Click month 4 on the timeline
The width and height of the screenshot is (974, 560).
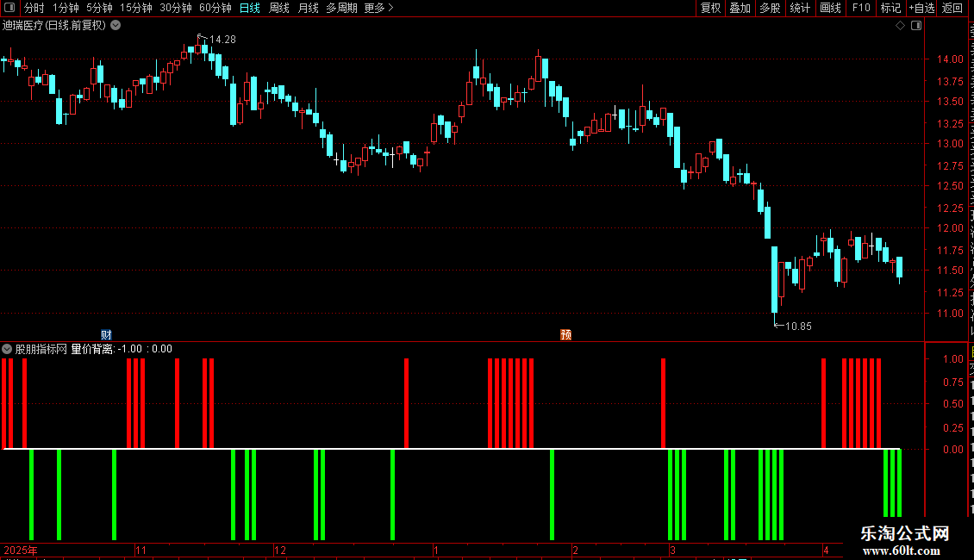pos(826,550)
